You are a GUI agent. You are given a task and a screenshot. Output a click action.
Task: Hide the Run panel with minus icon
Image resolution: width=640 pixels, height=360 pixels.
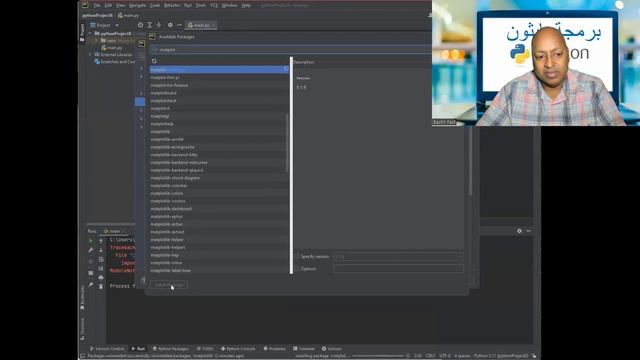tap(529, 231)
